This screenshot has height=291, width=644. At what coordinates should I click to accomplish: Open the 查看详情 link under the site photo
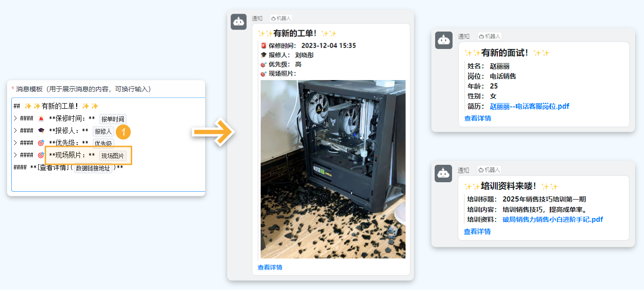[x=269, y=267]
